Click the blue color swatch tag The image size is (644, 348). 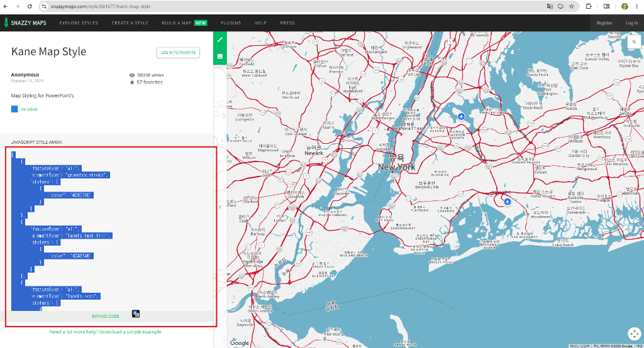[14, 109]
